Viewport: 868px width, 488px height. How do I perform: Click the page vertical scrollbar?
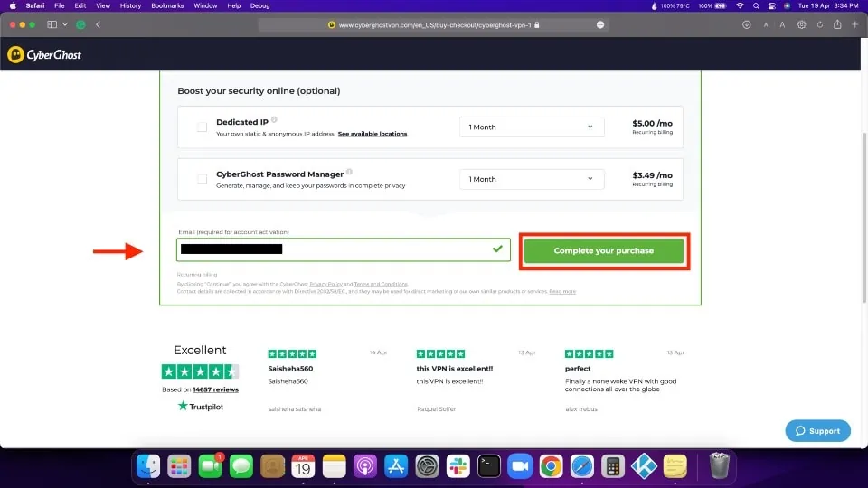tap(864, 217)
